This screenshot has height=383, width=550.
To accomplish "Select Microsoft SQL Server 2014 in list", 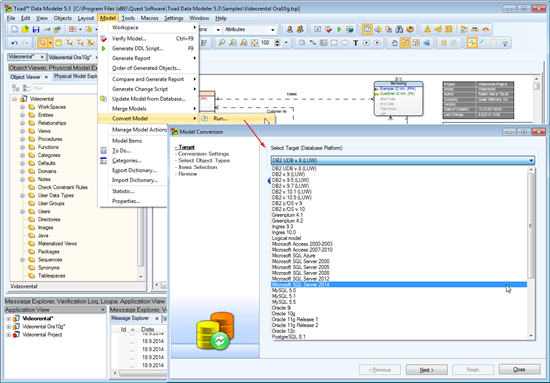I will [399, 284].
